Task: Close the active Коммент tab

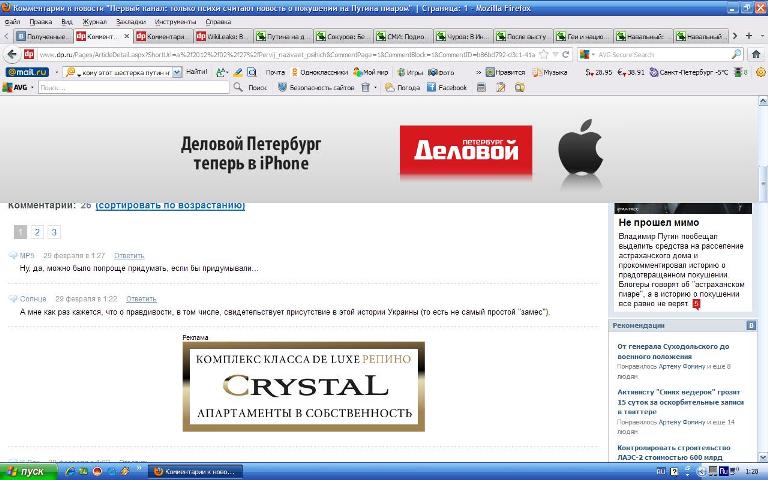Action: tap(126, 36)
